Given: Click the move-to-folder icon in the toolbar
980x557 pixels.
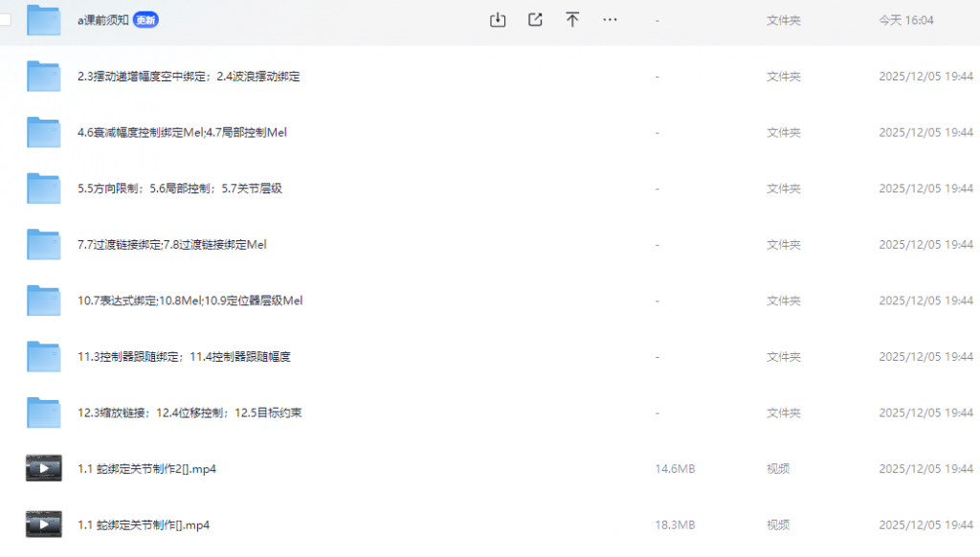Looking at the screenshot, I should pyautogui.click(x=572, y=19).
